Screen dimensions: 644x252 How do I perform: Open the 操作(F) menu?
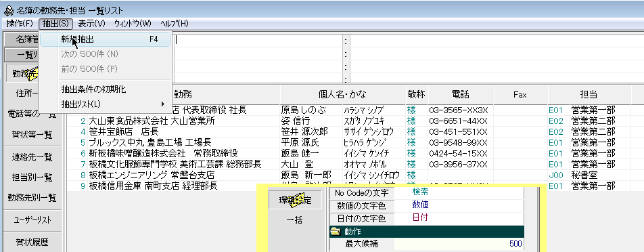(x=20, y=24)
